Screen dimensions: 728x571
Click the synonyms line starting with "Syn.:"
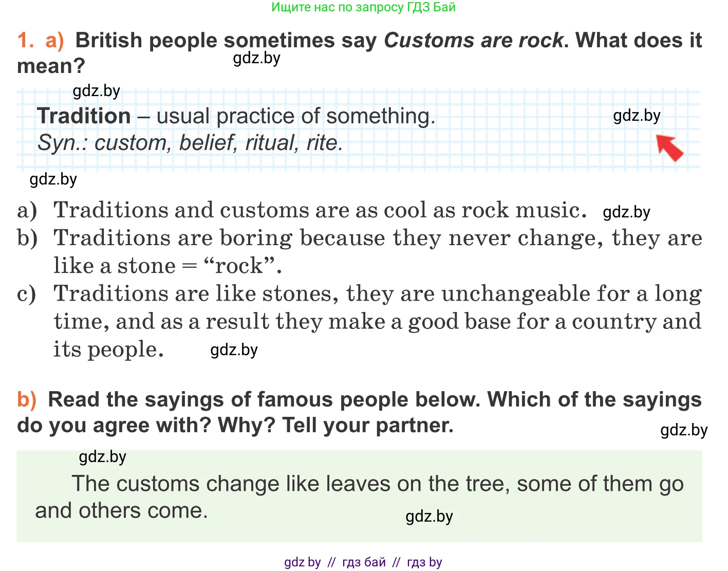pyautogui.click(x=190, y=143)
